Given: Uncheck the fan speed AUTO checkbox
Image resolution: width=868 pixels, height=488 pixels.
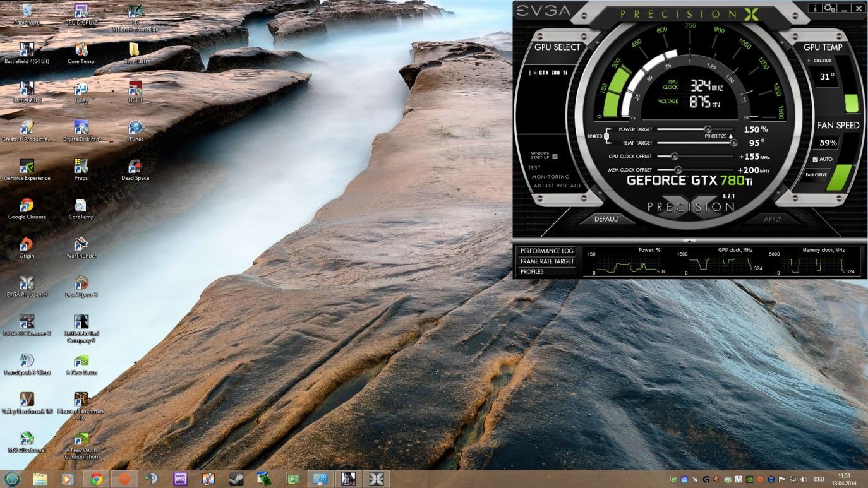Looking at the screenshot, I should [x=815, y=159].
